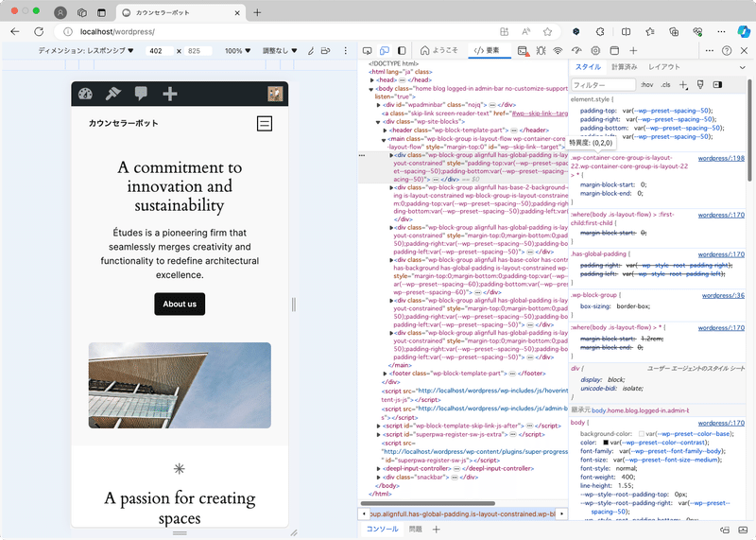The width and height of the screenshot is (756, 540).
Task: Add new style rule plus icon
Action: [x=683, y=85]
